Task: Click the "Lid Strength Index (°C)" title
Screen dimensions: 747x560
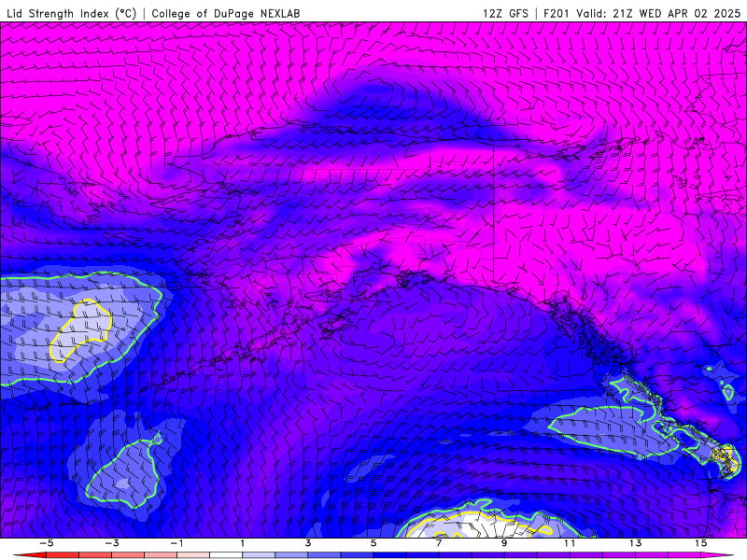Action: pyautogui.click(x=72, y=13)
